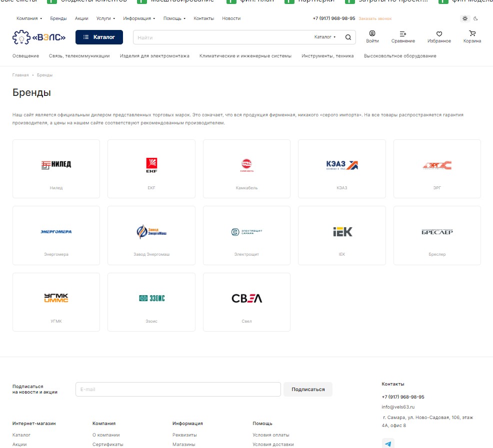Expand the Услуги dropdown menu

105,18
